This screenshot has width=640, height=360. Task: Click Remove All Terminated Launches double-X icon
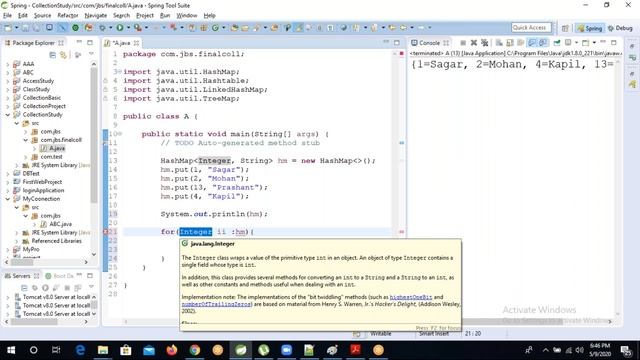(x=484, y=42)
